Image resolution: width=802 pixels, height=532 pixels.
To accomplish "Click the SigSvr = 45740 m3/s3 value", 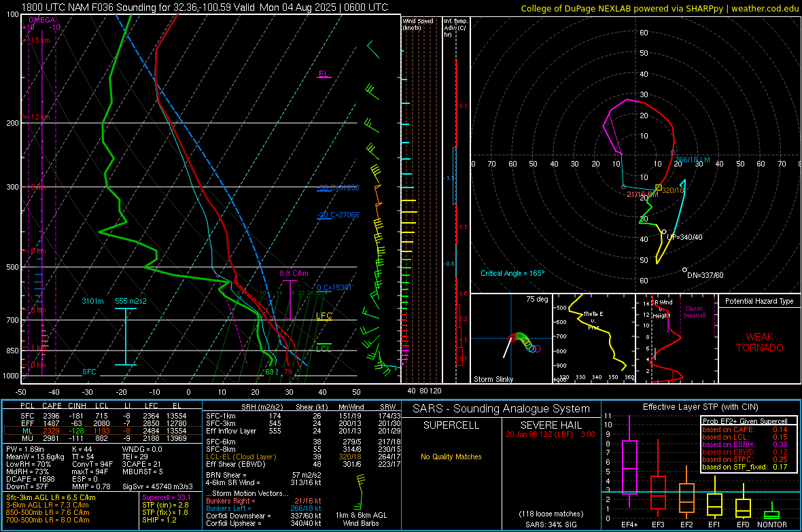I will tap(158, 486).
